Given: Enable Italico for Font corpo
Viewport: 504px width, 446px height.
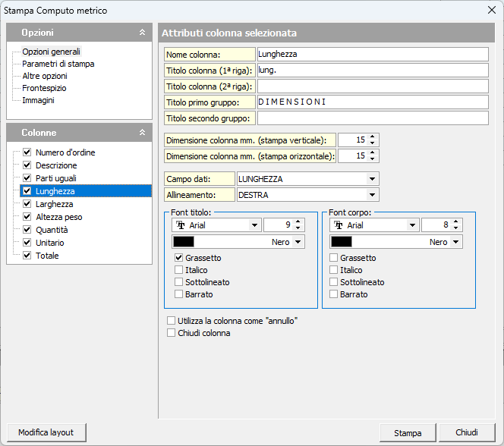Looking at the screenshot, I should point(335,270).
